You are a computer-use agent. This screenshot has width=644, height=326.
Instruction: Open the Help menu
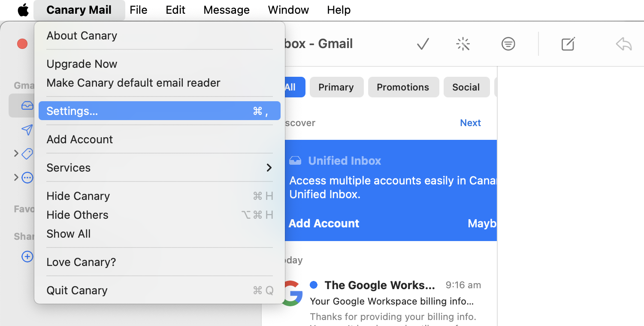(339, 10)
